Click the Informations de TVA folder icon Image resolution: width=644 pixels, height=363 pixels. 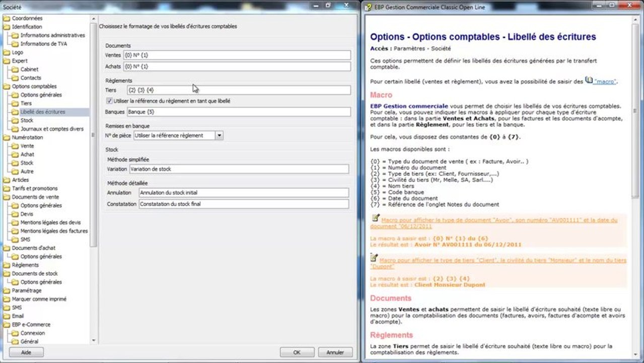tap(15, 44)
